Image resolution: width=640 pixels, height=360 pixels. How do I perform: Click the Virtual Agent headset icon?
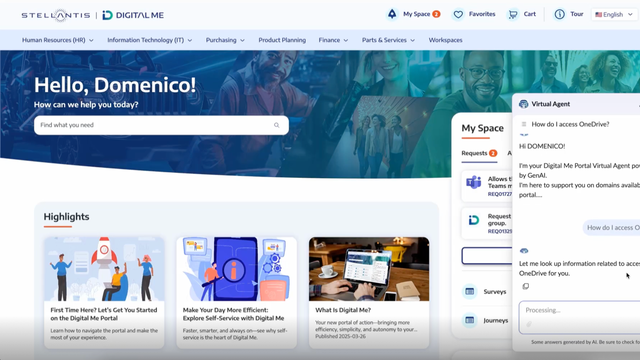[523, 104]
